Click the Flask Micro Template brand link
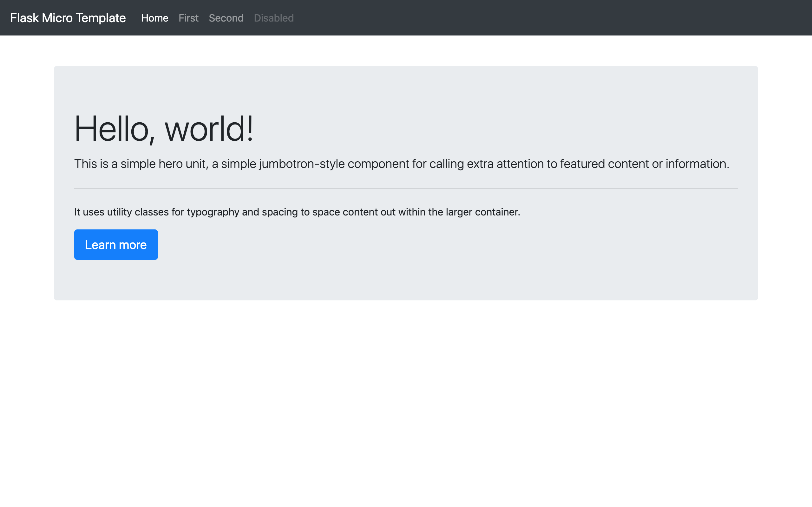This screenshot has width=812, height=507. (x=68, y=18)
